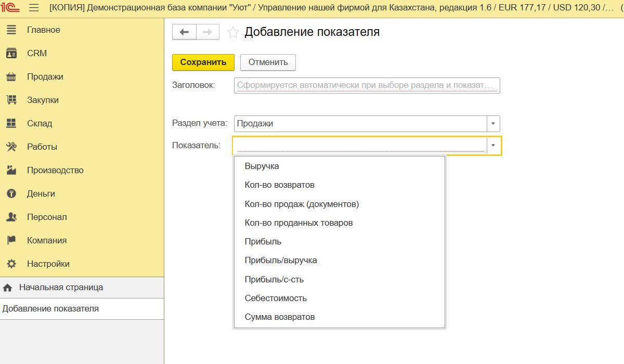
Task: Open the Деньги section
Action: [x=41, y=194]
